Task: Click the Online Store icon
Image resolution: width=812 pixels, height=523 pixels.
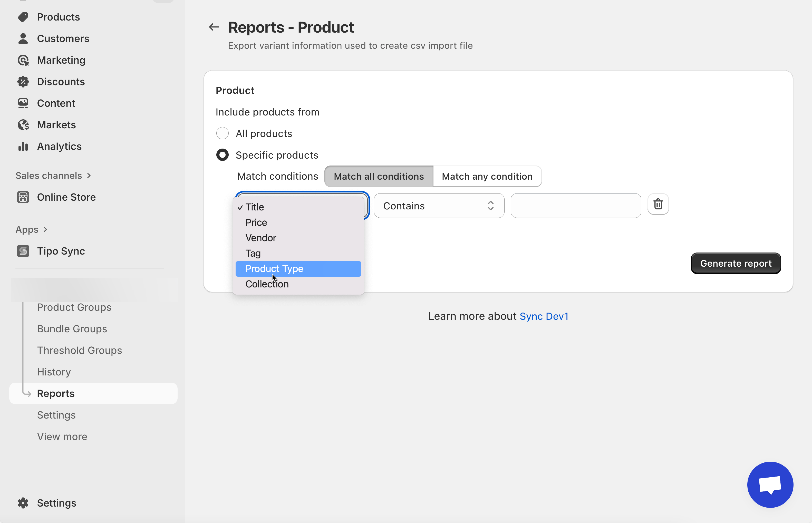Action: click(23, 197)
